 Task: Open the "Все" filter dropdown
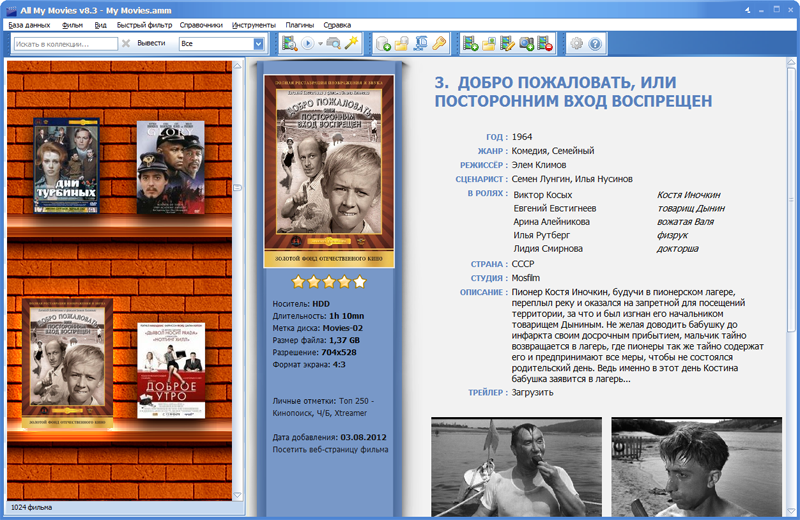pyautogui.click(x=259, y=44)
